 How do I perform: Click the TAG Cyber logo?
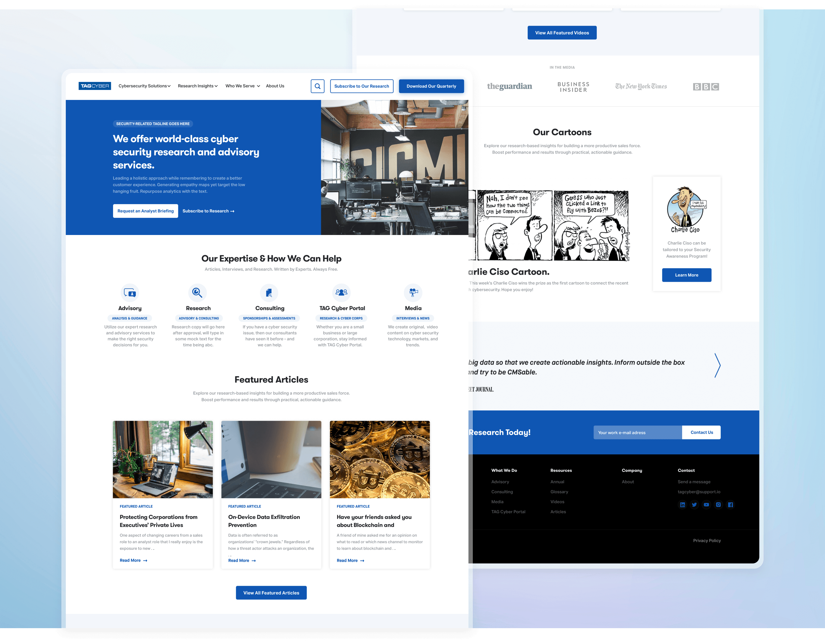pos(95,86)
